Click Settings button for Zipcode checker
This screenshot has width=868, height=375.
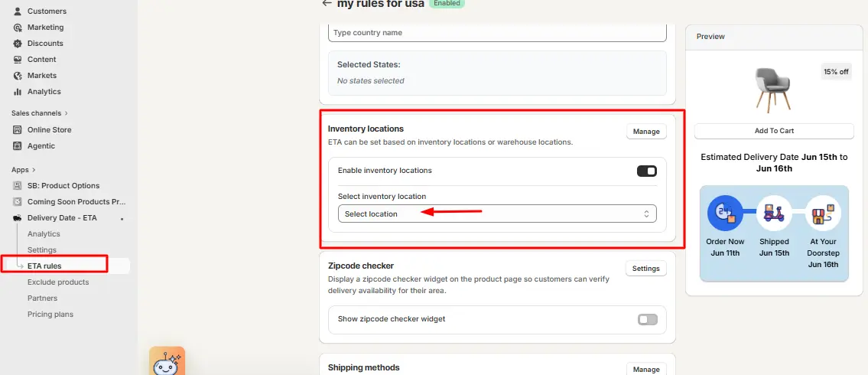[646, 268]
